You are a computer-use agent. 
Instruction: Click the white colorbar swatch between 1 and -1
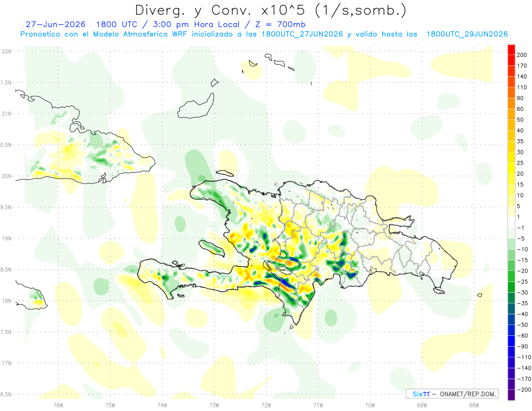pos(511,222)
